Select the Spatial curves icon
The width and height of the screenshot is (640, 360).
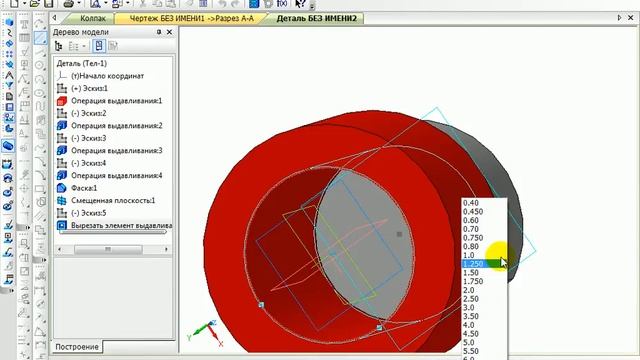click(x=8, y=33)
